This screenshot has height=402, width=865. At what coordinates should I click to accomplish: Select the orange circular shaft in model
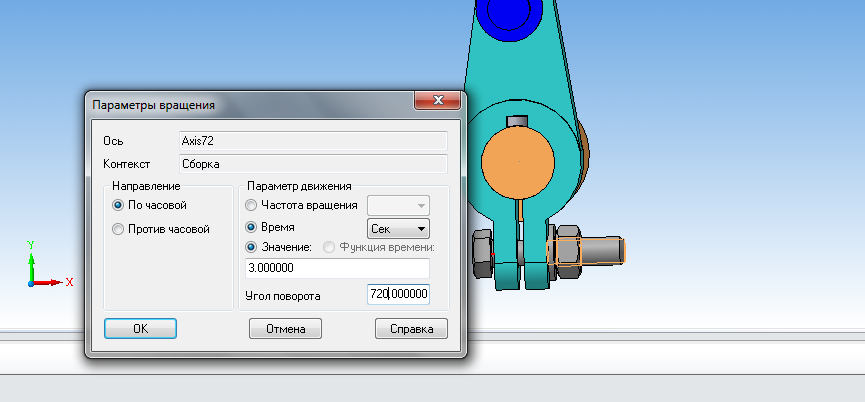click(518, 165)
